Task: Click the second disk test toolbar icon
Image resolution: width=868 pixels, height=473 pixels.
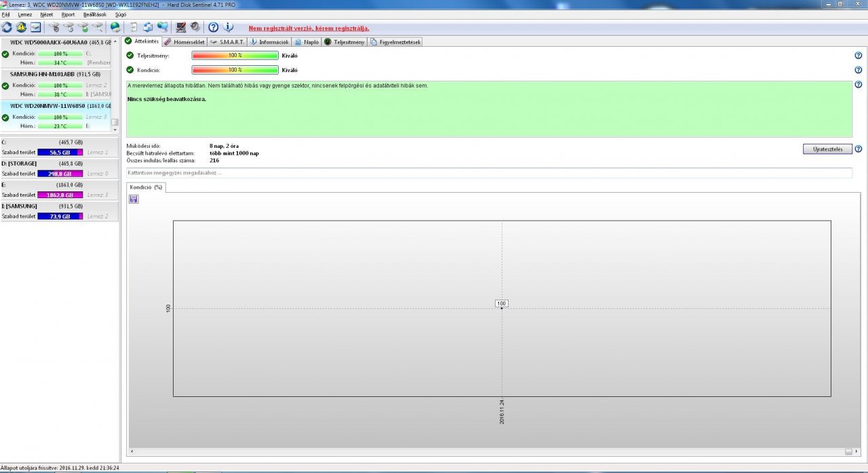Action: tap(68, 27)
